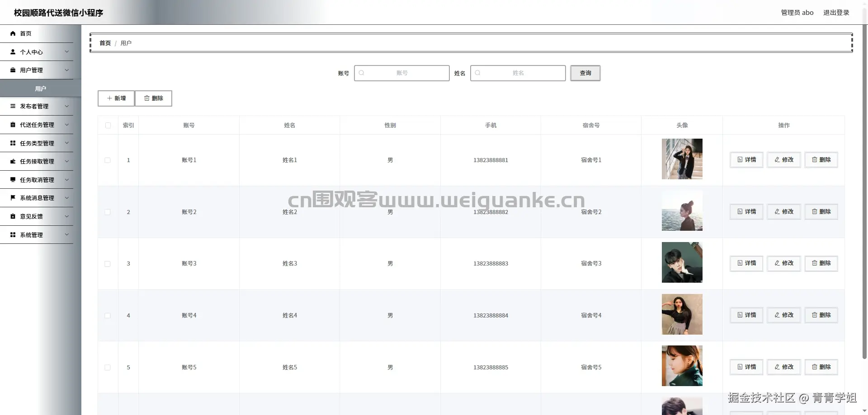Image resolution: width=868 pixels, height=415 pixels.
Task: Open the 首页 sidebar menu item
Action: coord(37,33)
